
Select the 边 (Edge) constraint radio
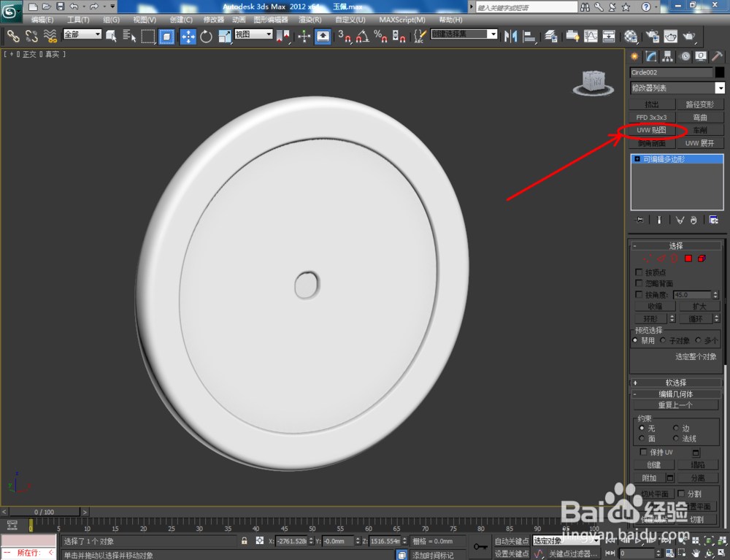[675, 428]
